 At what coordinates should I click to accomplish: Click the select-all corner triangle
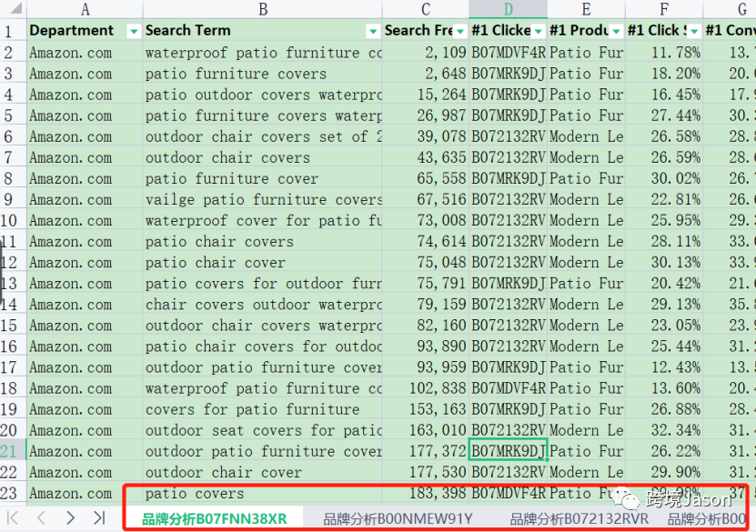[15, 8]
